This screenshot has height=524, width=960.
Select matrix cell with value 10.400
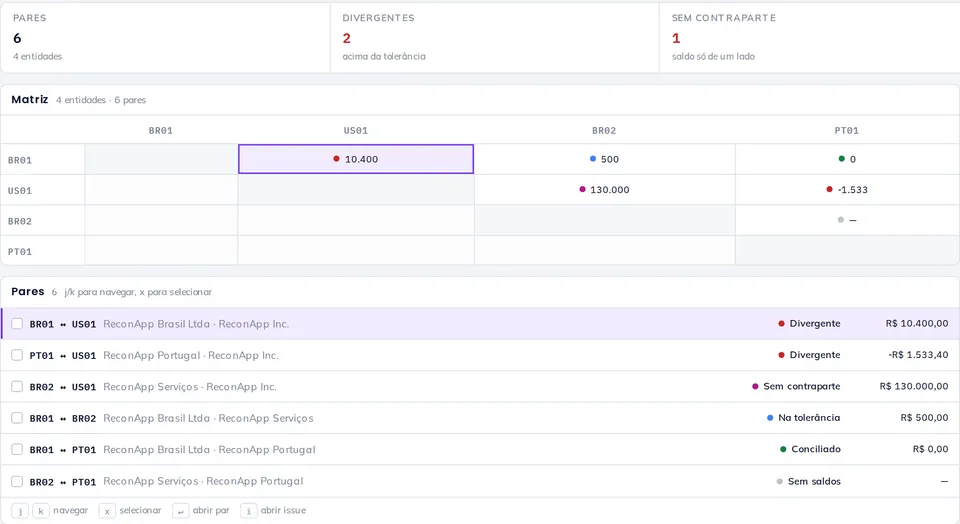356,159
